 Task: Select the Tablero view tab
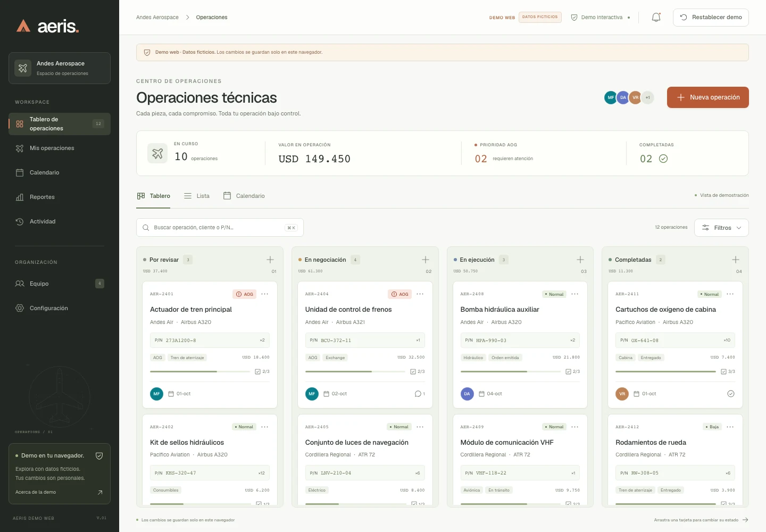tap(154, 196)
